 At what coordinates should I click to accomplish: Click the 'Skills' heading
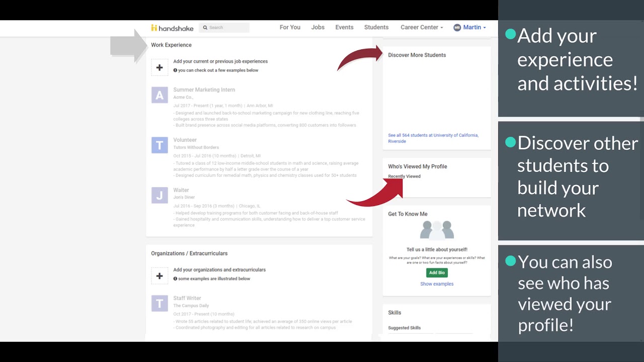coord(394,313)
